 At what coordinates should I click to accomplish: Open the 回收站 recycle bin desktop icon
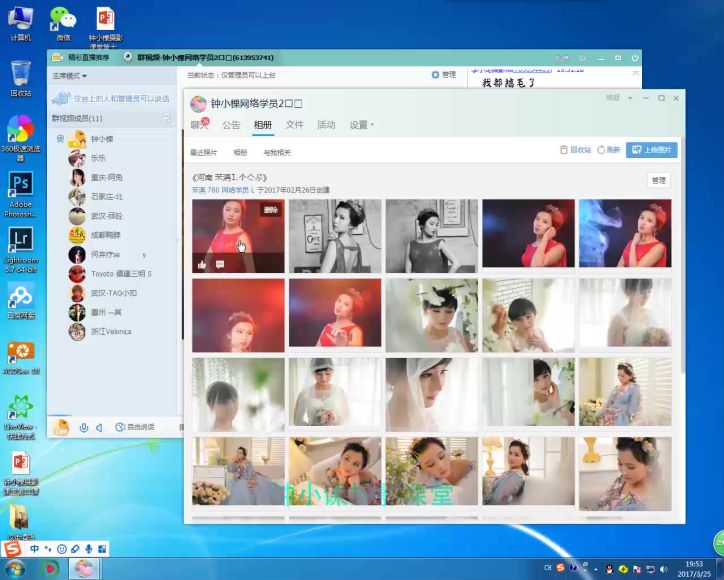click(21, 79)
